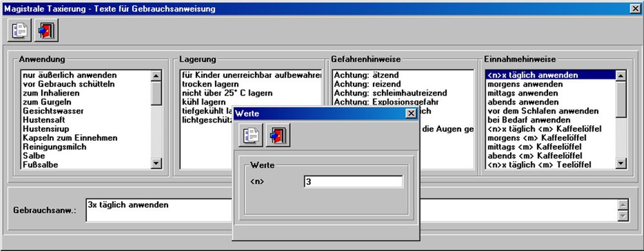Click the Gebrauchsanw. field down arrow
Screen dimensions: 644x251
point(623,216)
